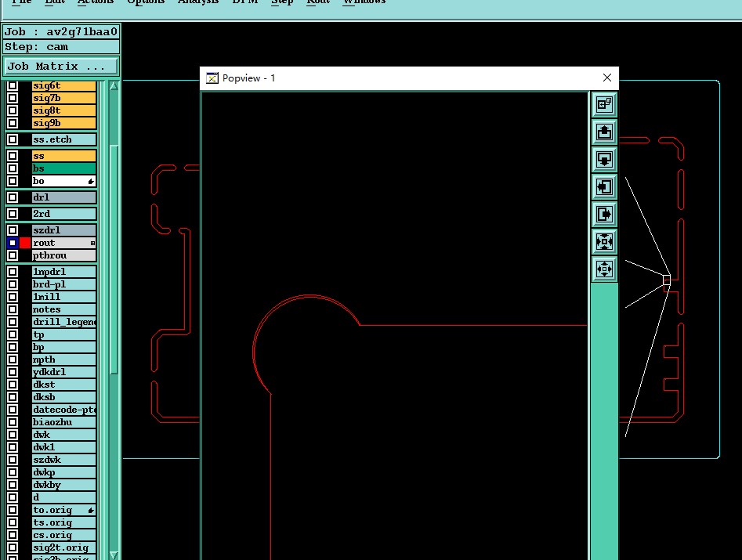Select the 2rd layer name
The width and height of the screenshot is (742, 560).
[x=64, y=213]
